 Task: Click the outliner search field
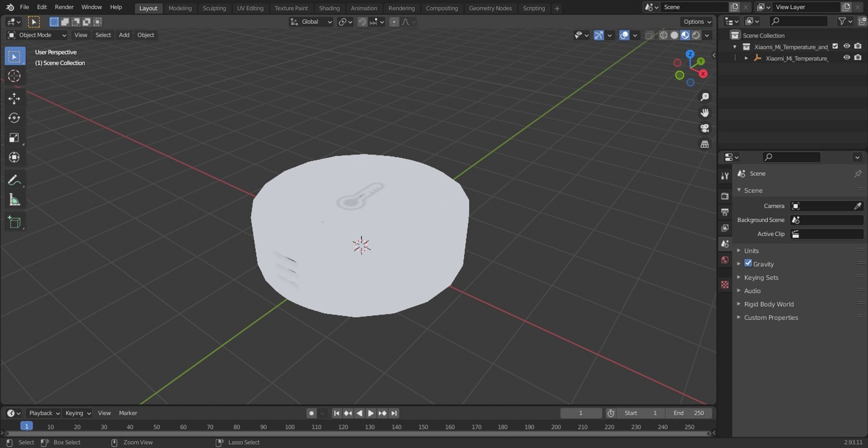pyautogui.click(x=798, y=21)
